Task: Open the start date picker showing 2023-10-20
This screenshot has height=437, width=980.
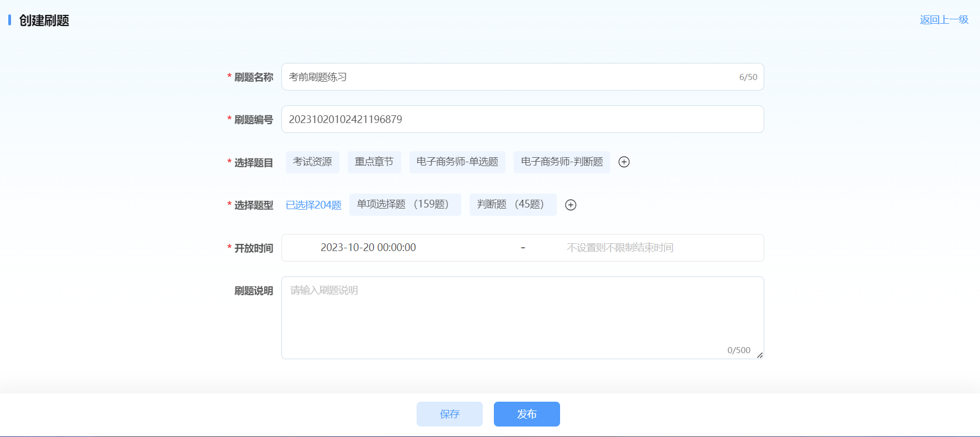Action: pyautogui.click(x=368, y=248)
